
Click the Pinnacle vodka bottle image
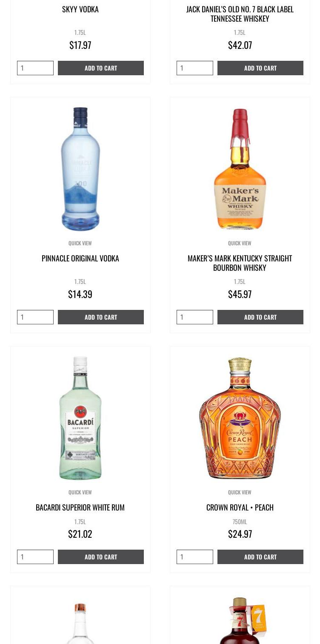[80, 169]
